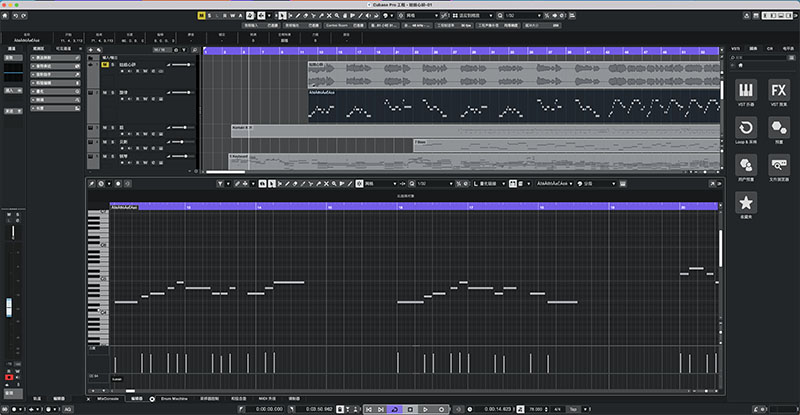Open the event colors dropdown in key editor
800x415 pixels.
[596, 184]
